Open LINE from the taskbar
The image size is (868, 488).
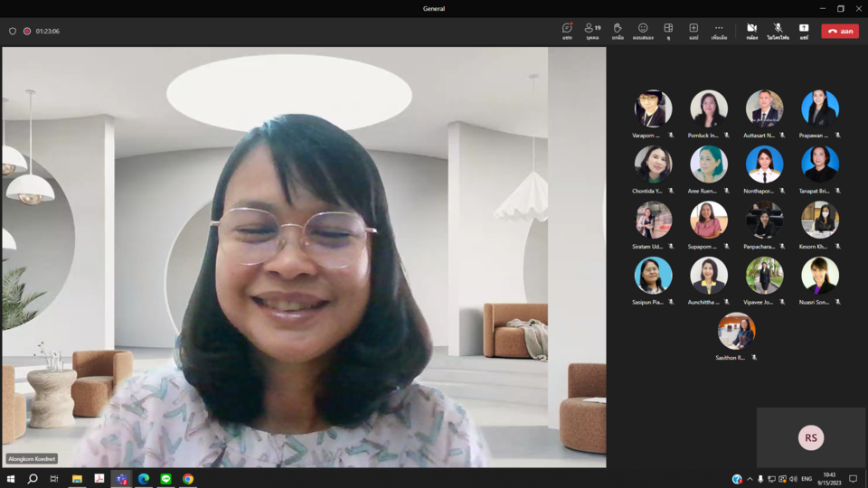[x=165, y=479]
